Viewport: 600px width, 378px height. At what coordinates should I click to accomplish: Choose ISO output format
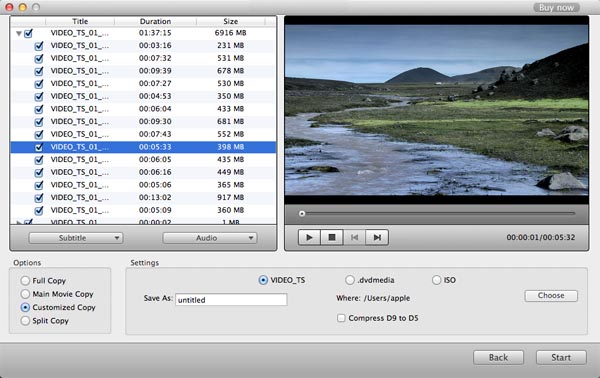pos(437,280)
